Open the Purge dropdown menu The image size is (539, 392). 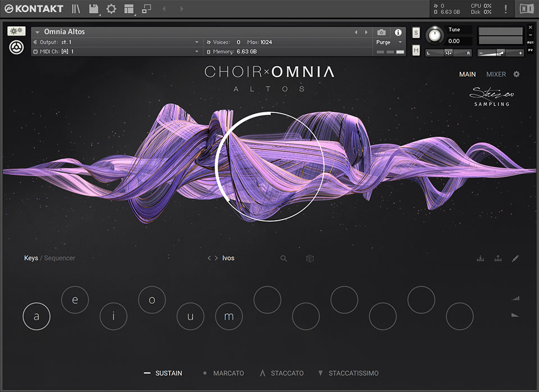coord(389,42)
